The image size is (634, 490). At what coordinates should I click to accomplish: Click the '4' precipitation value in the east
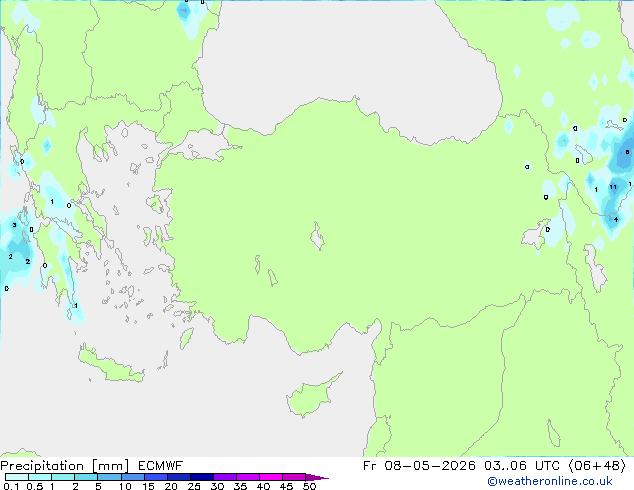coord(616,220)
